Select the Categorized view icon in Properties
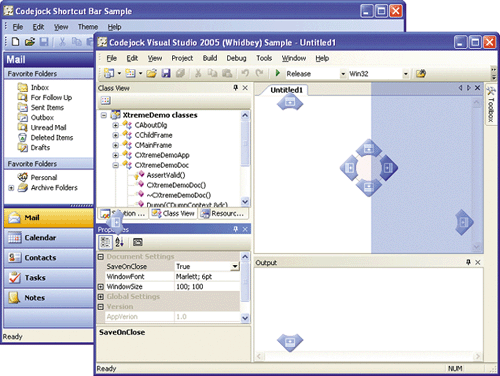This screenshot has height=376, width=500. (x=106, y=242)
